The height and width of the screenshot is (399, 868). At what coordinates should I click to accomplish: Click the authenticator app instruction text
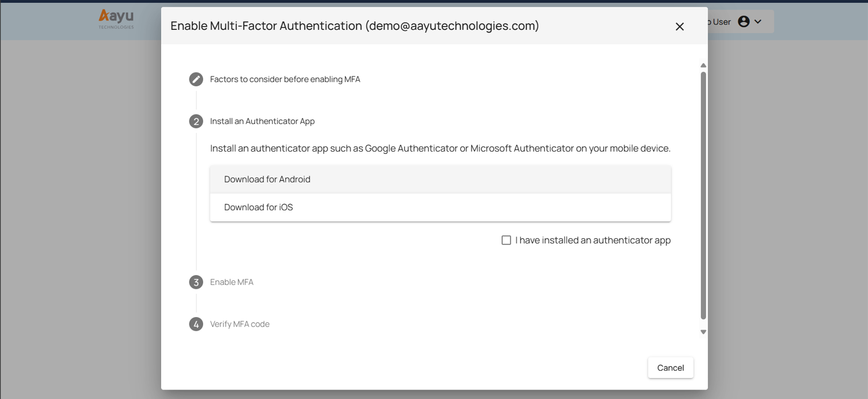tap(440, 148)
